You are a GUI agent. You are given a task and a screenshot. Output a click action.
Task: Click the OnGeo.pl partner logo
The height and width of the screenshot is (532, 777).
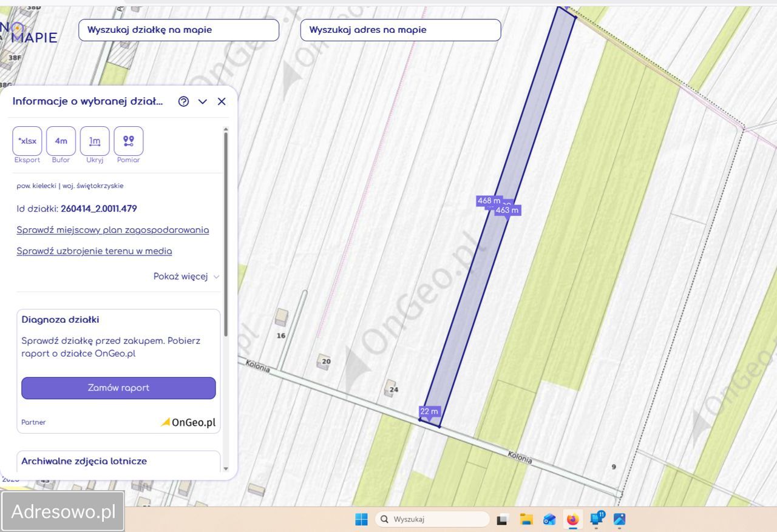pos(188,422)
